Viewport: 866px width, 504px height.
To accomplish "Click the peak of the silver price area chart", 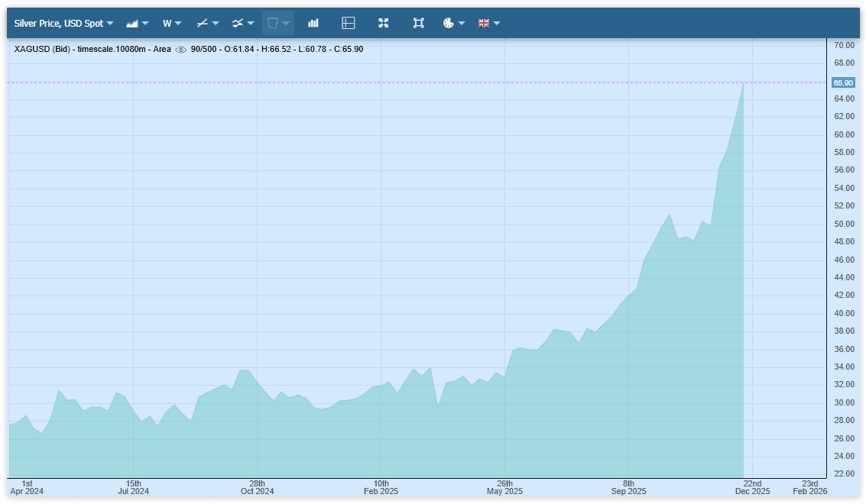I will point(742,83).
